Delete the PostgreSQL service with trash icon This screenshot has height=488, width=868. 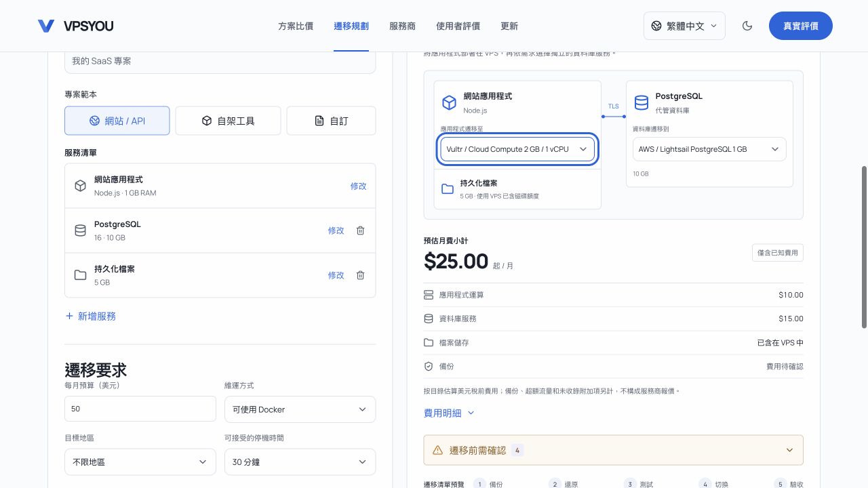(x=361, y=230)
